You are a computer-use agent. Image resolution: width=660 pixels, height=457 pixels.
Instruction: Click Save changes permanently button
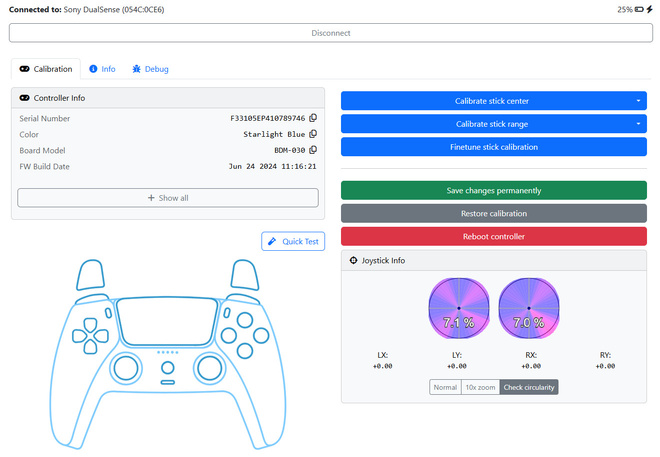tap(494, 191)
